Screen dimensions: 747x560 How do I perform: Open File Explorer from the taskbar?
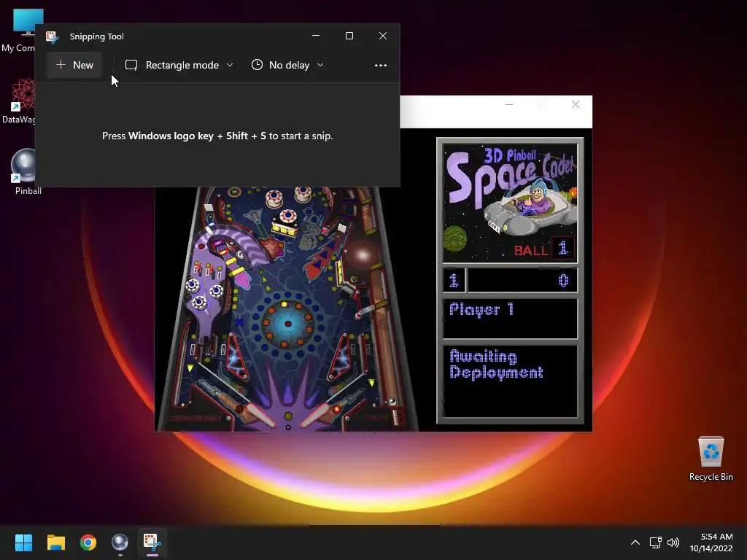coord(55,542)
